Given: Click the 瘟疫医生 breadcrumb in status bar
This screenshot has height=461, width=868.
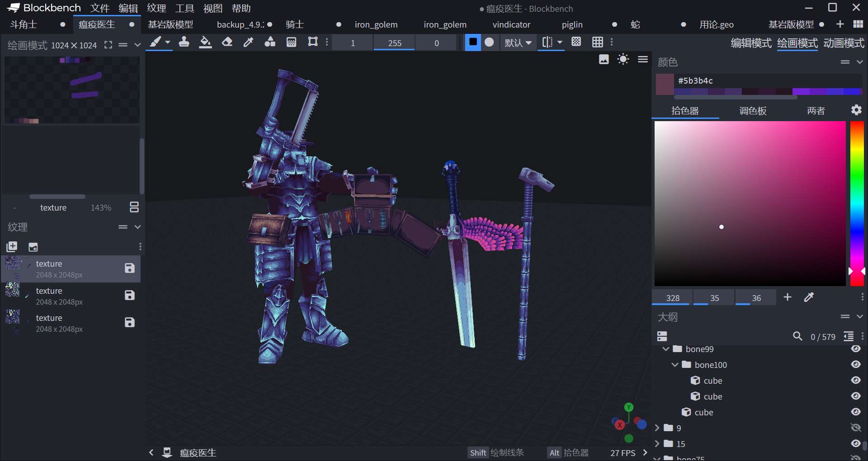Looking at the screenshot, I should 198,452.
